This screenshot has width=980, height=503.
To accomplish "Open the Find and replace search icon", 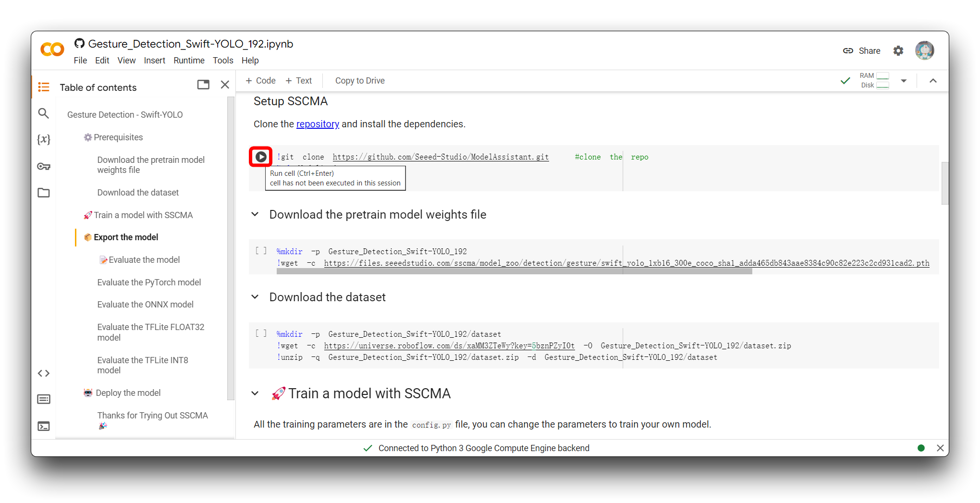I will pyautogui.click(x=44, y=113).
